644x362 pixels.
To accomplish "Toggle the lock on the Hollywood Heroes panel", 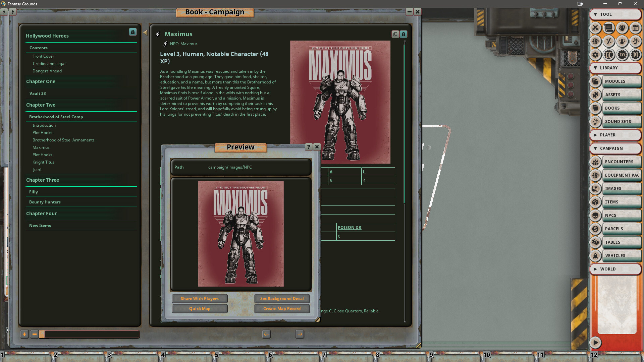I will coord(133,32).
